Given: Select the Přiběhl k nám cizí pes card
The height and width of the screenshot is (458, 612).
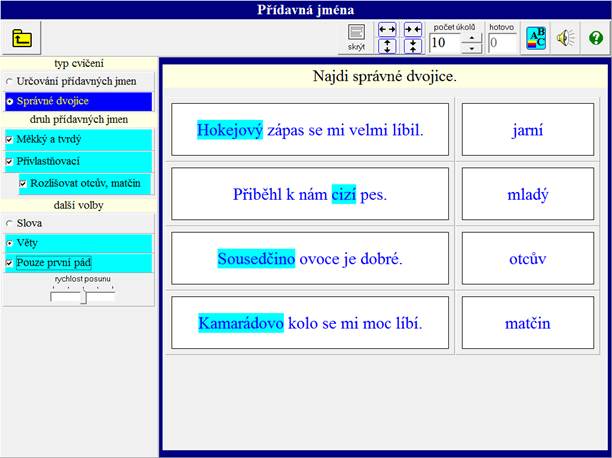Looking at the screenshot, I should pyautogui.click(x=310, y=194).
